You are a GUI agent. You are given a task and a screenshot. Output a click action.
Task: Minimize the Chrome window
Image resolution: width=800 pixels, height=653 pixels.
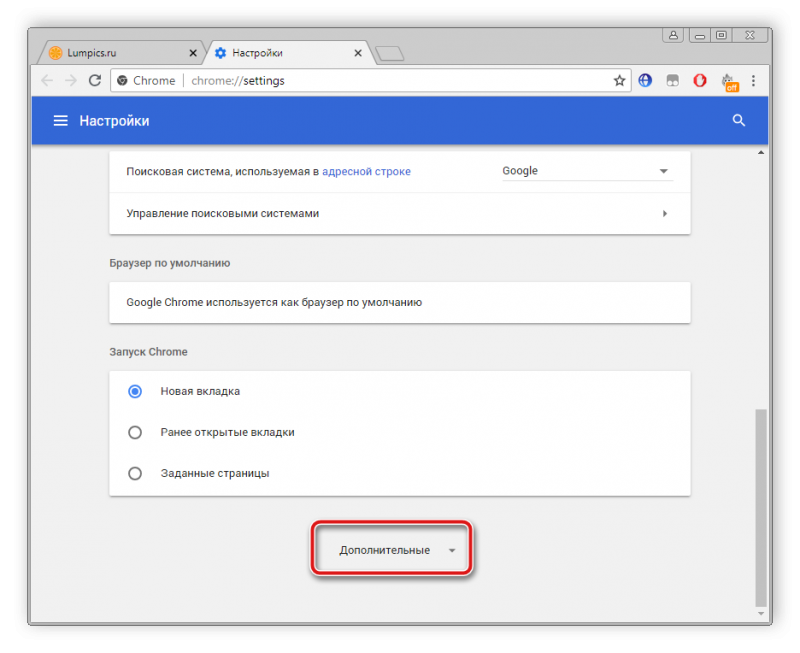coord(699,35)
